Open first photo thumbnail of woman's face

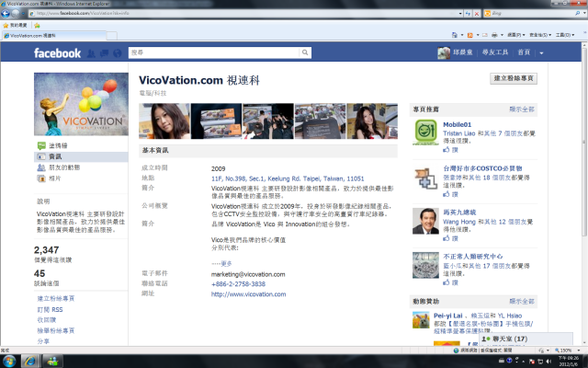pos(164,121)
